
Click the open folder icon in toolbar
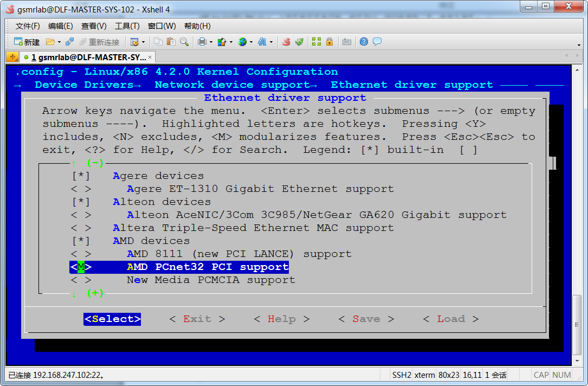[50, 42]
